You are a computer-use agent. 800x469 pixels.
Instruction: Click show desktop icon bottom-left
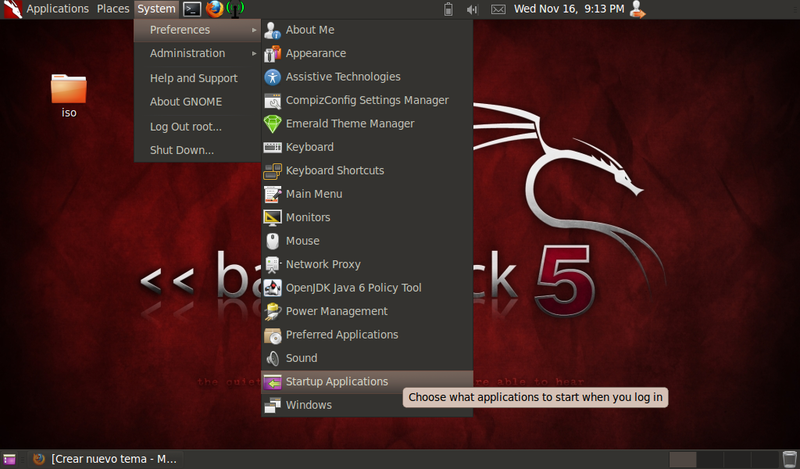(x=9, y=459)
